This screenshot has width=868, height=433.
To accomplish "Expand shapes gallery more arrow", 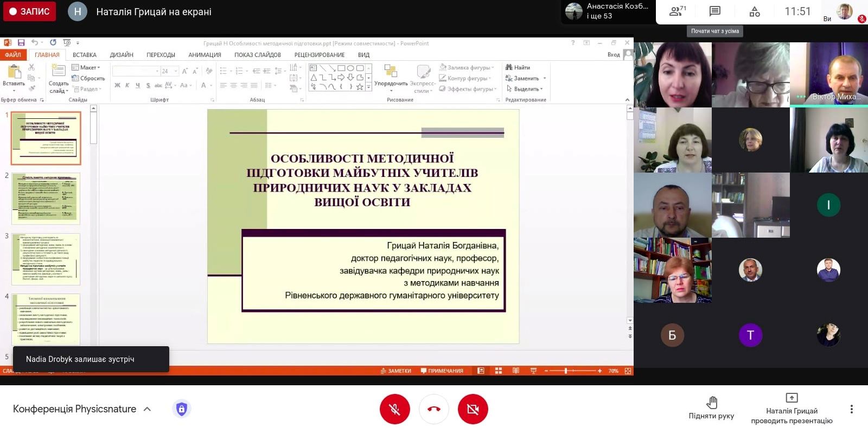I will point(369,87).
